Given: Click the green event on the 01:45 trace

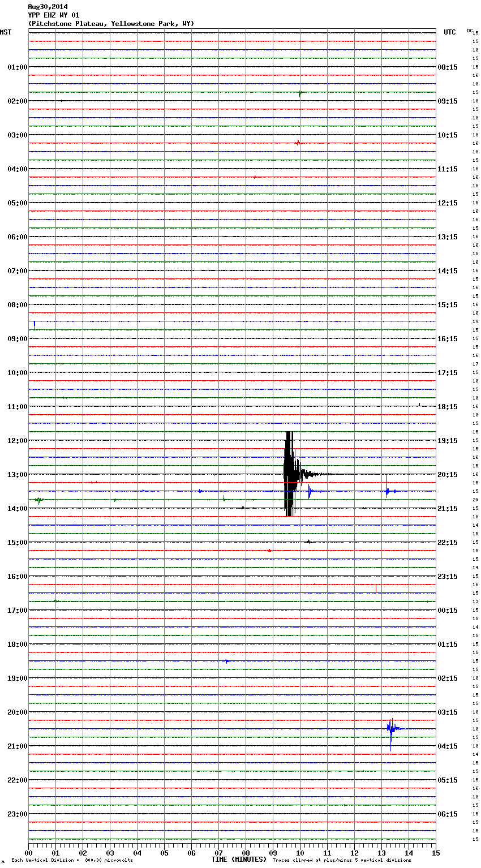Looking at the screenshot, I should pyautogui.click(x=300, y=93).
